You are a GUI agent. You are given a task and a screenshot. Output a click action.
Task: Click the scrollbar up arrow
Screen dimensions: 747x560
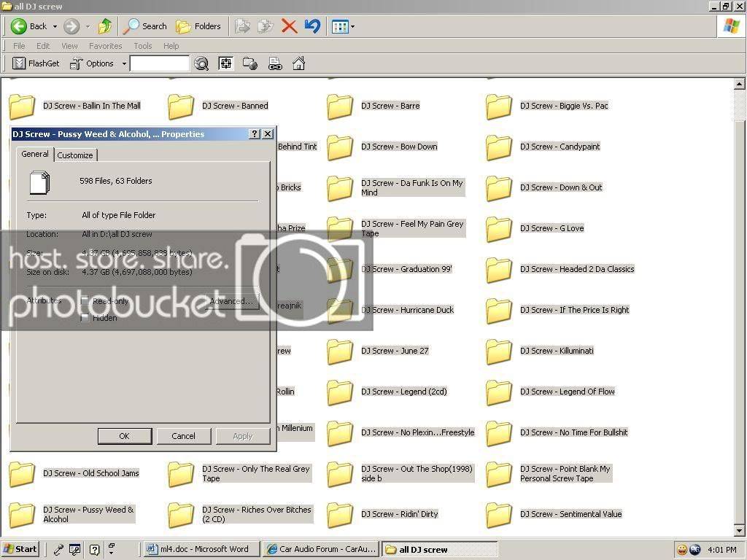(740, 84)
